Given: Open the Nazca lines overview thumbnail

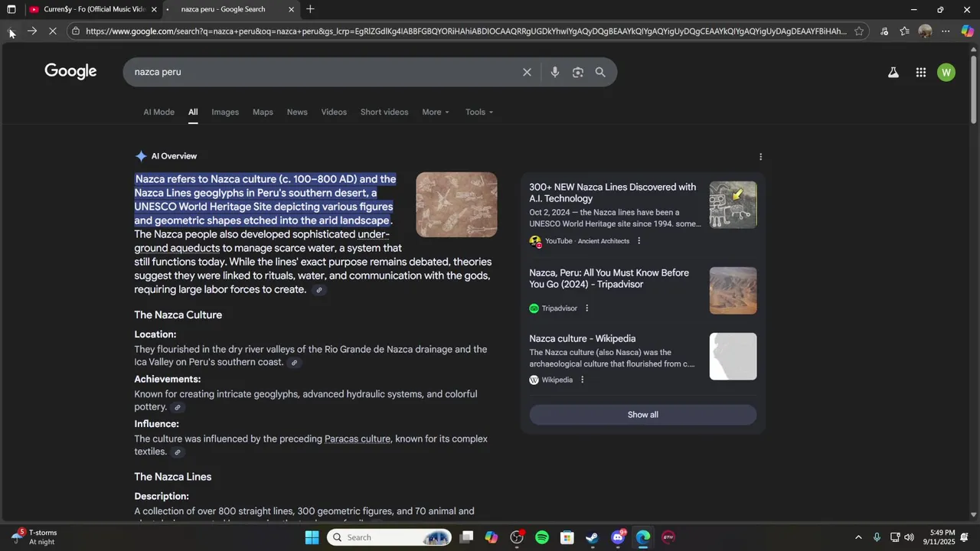Looking at the screenshot, I should coord(456,204).
